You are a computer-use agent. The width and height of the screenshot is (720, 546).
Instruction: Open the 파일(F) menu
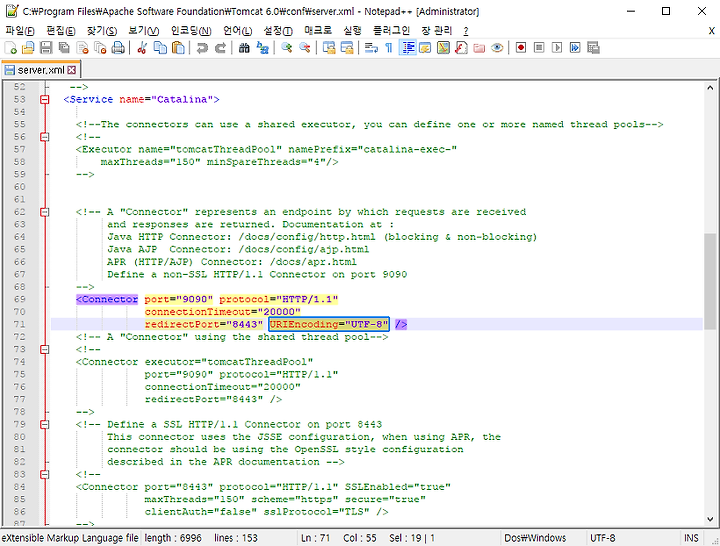[20, 31]
